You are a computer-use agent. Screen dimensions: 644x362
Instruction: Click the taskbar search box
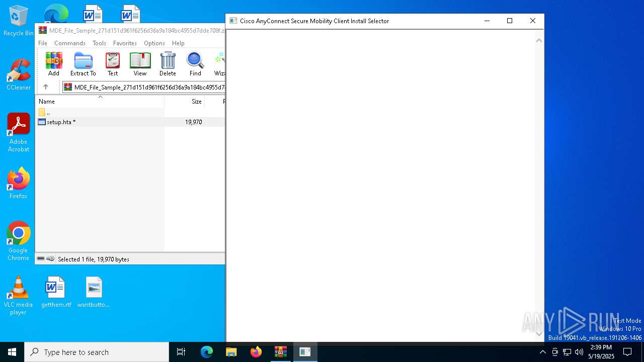tap(97, 352)
